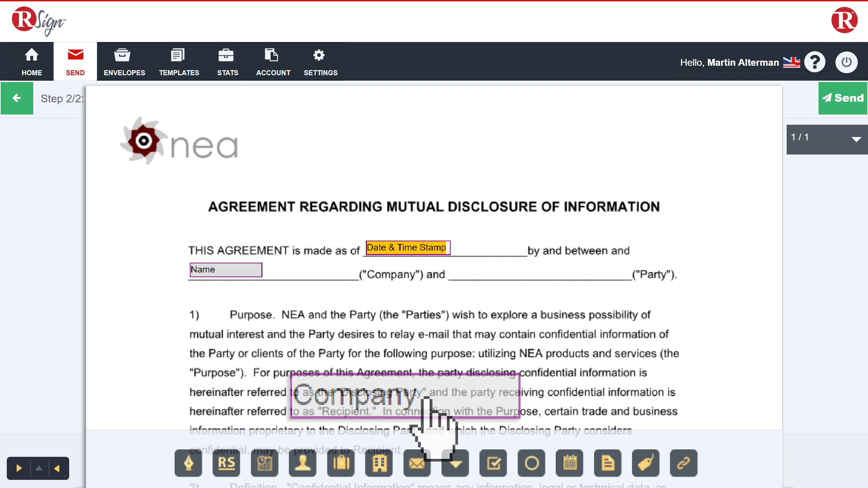Screen dimensions: 868x488
Task: Select the Signature pen field tool
Action: pyautogui.click(x=188, y=463)
